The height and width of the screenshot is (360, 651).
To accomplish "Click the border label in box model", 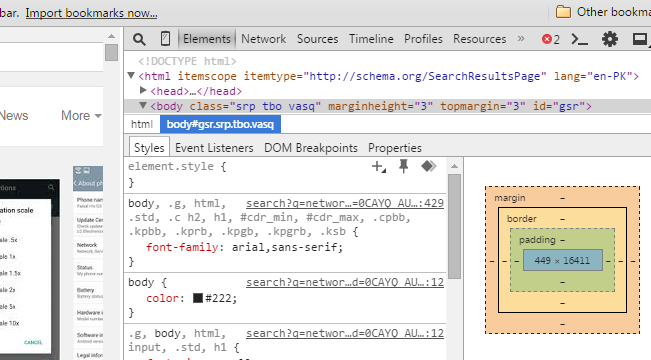I will [x=521, y=218].
